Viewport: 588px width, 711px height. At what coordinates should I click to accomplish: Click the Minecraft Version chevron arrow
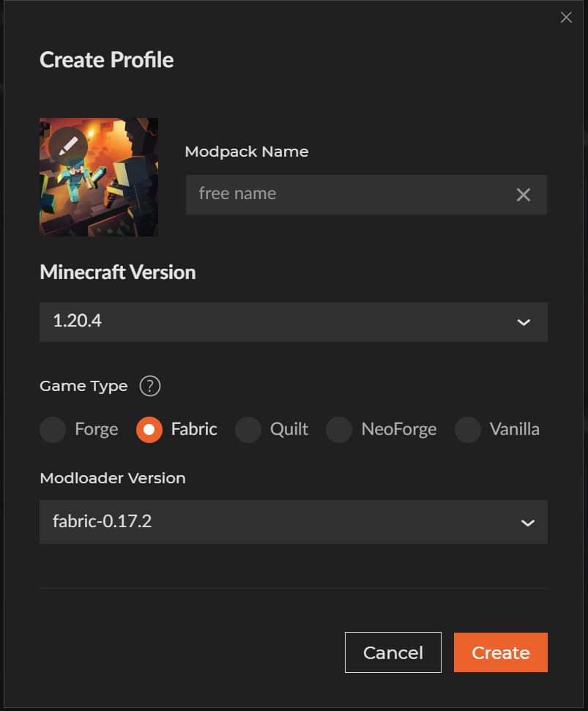tap(524, 322)
